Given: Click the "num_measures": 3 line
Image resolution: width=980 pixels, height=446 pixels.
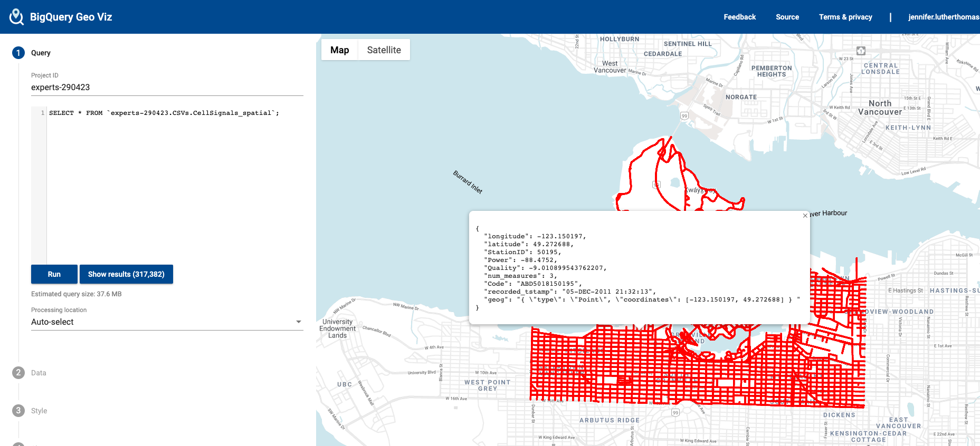Looking at the screenshot, I should point(520,276).
